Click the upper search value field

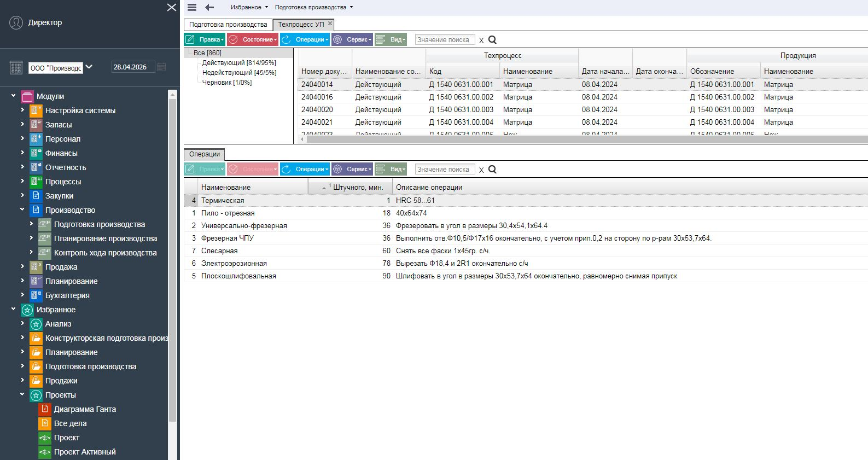445,39
